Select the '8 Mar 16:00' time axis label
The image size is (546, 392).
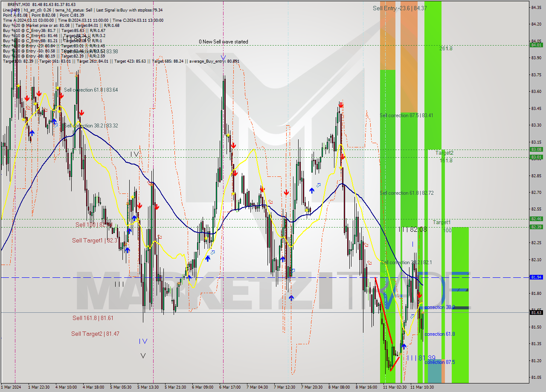(366, 387)
